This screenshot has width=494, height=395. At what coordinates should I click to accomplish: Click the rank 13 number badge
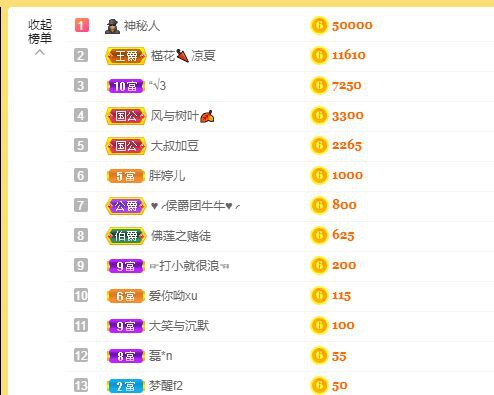click(81, 386)
